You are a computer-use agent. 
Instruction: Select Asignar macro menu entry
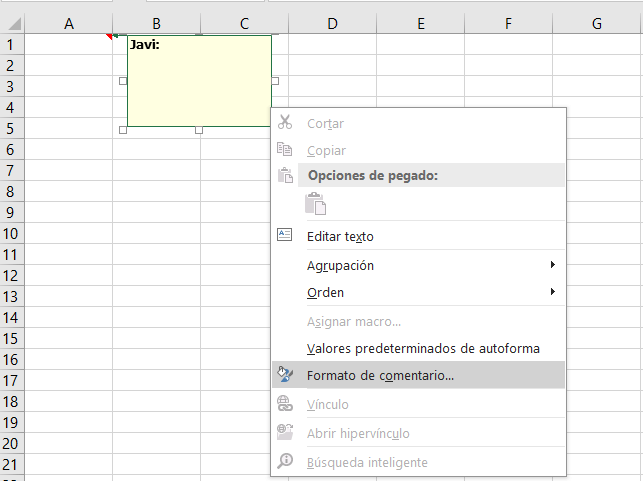(353, 321)
